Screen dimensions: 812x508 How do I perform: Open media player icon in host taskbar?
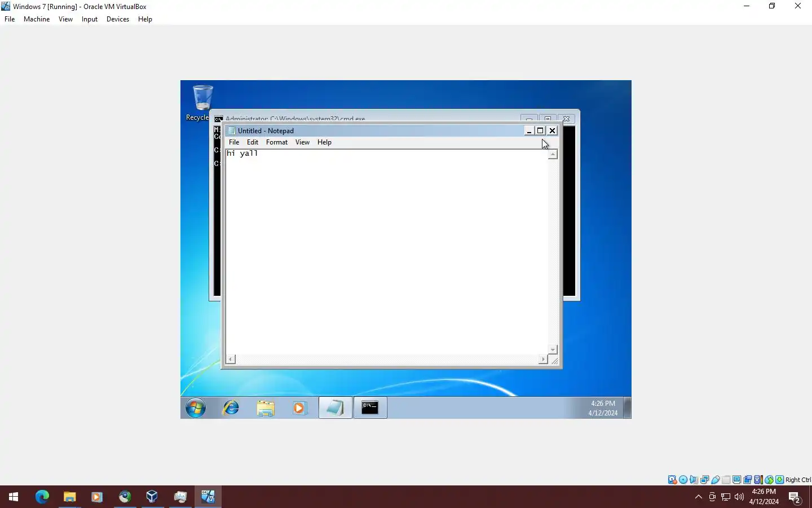click(x=97, y=497)
